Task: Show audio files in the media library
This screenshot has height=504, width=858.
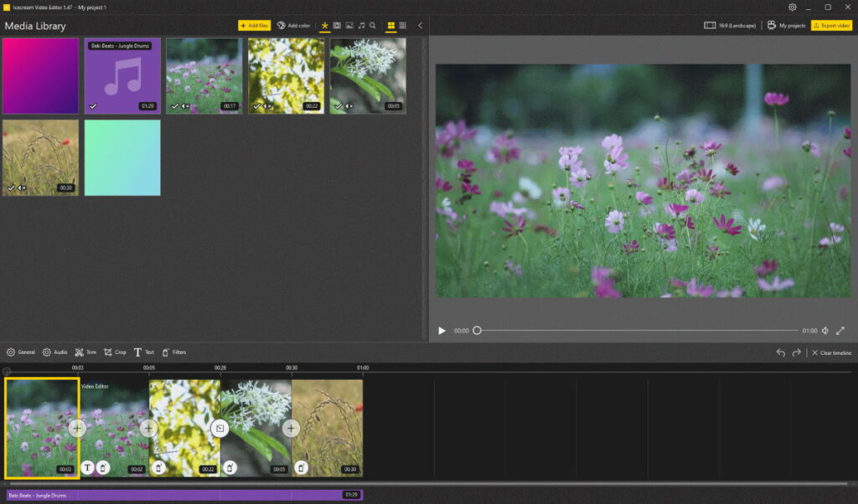Action: coord(361,25)
